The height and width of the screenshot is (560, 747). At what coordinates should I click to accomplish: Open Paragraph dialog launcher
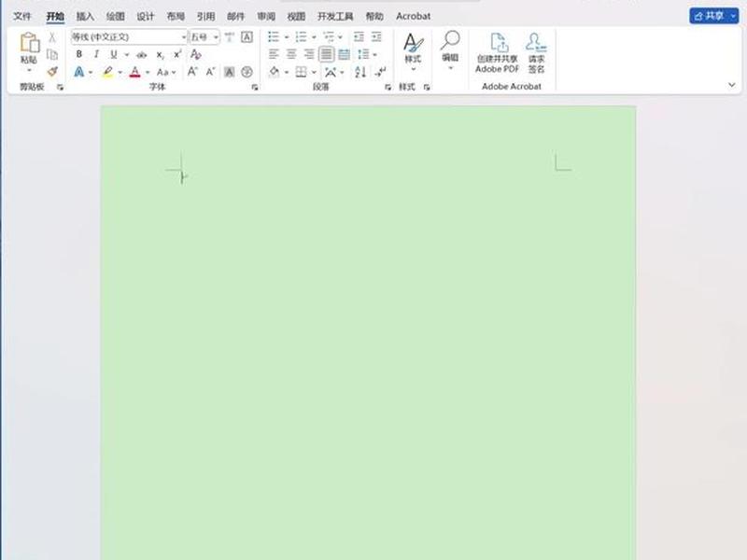coord(388,87)
